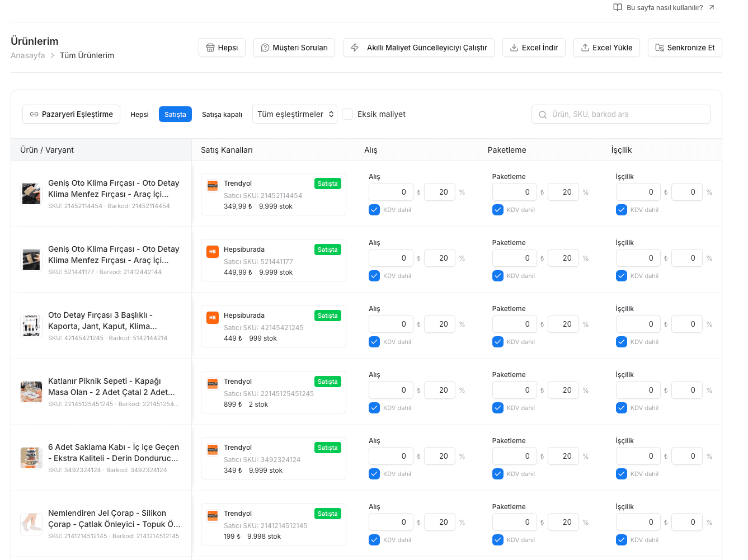
Task: Run 'Akıllı Maliyet Güncelleyiciyi Çalıştır'
Action: point(419,48)
